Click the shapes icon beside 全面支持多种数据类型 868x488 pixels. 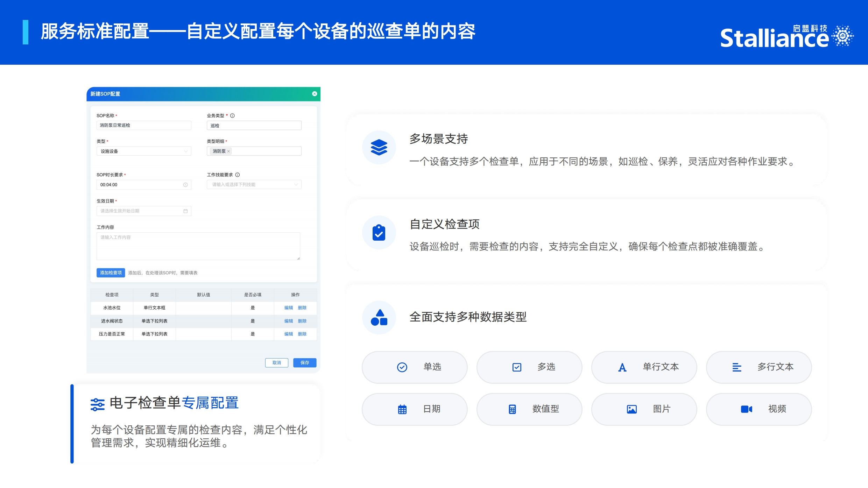coord(379,318)
